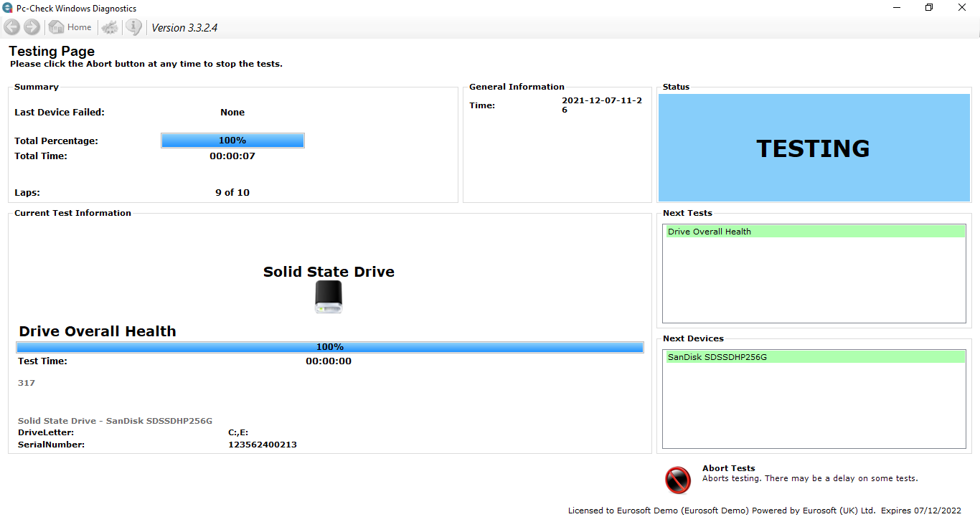Image resolution: width=980 pixels, height=522 pixels.
Task: Click the 'Solid State Drive - SanDisk SDSSDHP256G' line
Action: (115, 421)
